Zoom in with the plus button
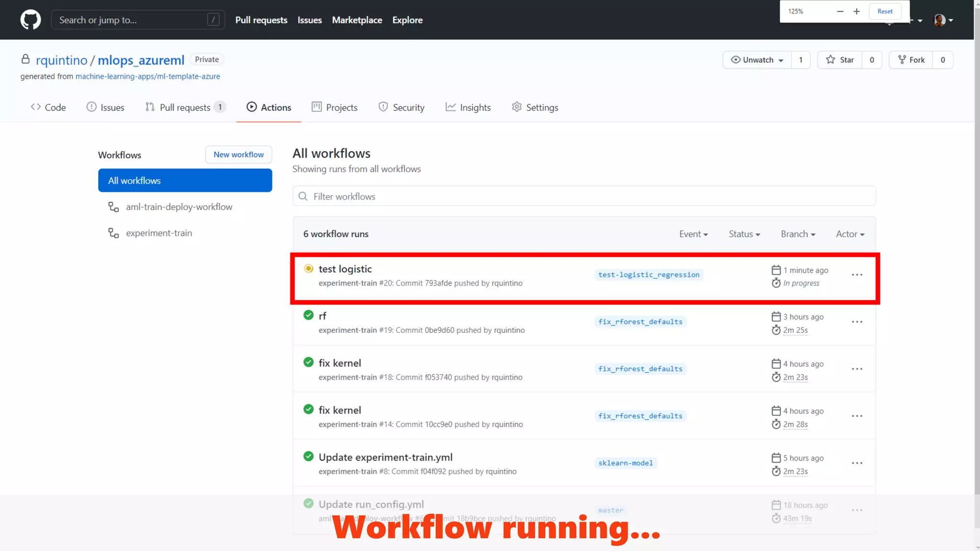 pyautogui.click(x=857, y=11)
